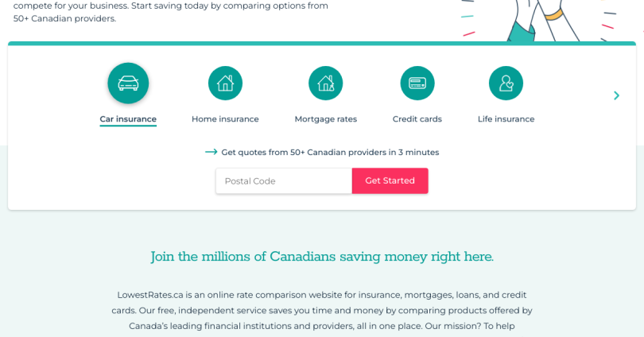Choose the credit card icon
644x337 pixels.
tap(417, 83)
